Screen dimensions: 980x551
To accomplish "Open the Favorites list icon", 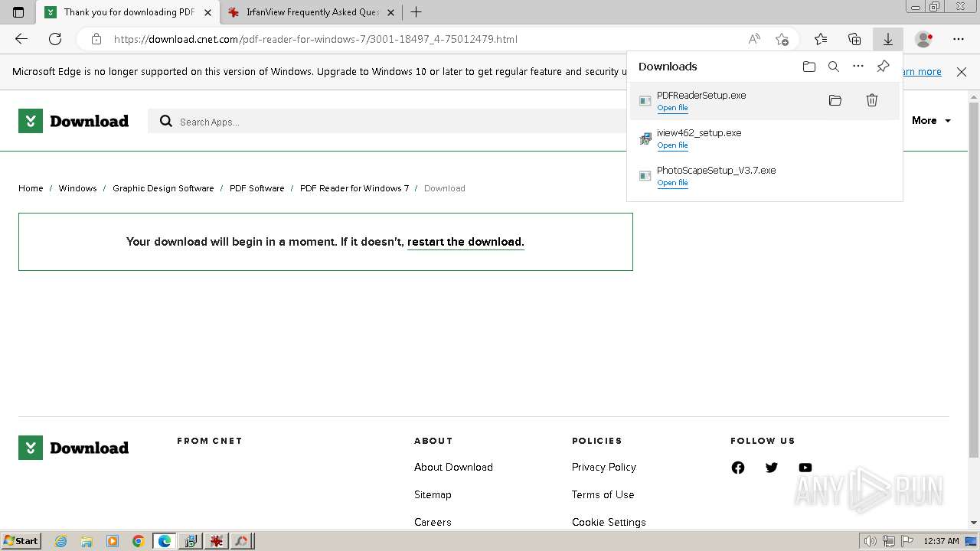I will pyautogui.click(x=821, y=39).
